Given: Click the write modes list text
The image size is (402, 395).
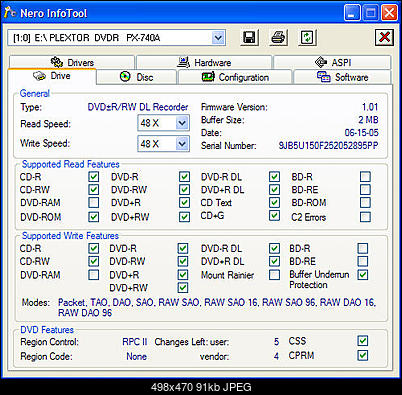Looking at the screenshot, I should coord(217,307).
